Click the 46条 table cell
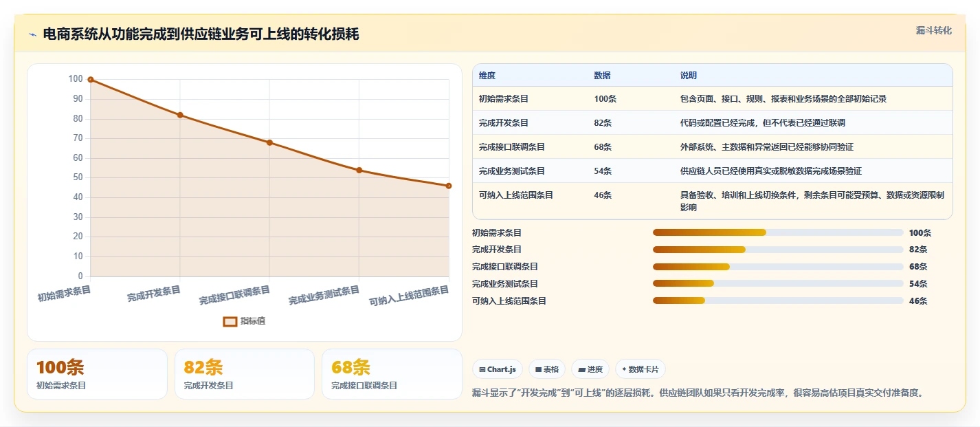The image size is (980, 427). pos(603,195)
